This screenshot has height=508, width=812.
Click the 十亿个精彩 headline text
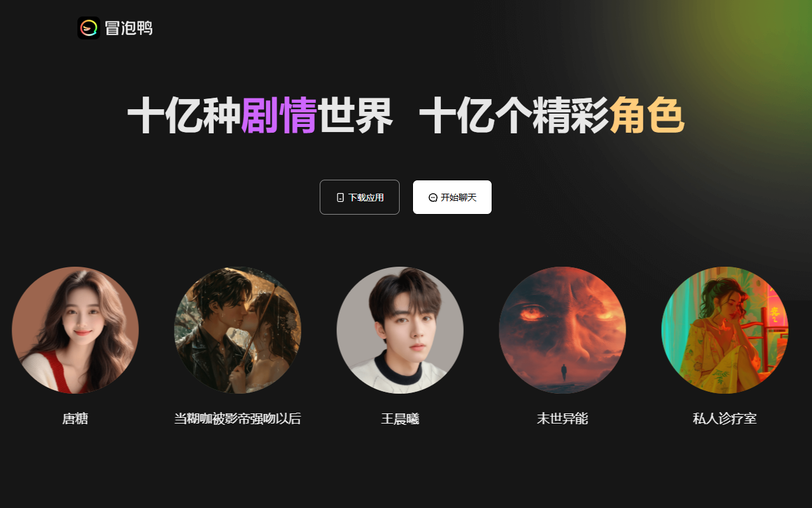click(514, 116)
